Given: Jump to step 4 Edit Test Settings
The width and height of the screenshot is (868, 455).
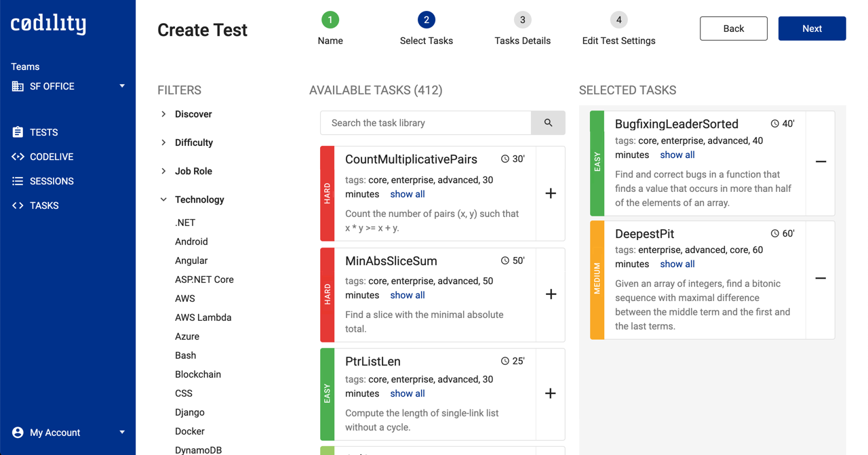Looking at the screenshot, I should [618, 20].
